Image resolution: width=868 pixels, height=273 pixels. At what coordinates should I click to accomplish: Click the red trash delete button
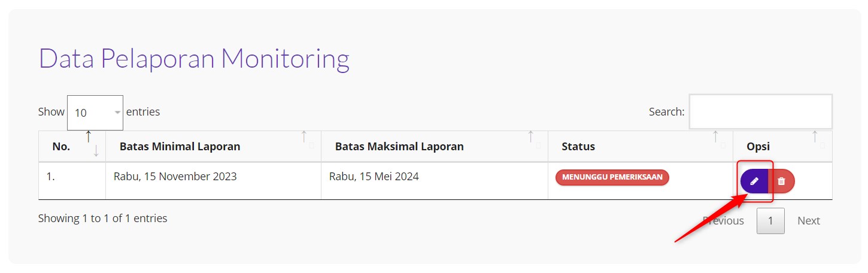[781, 181]
